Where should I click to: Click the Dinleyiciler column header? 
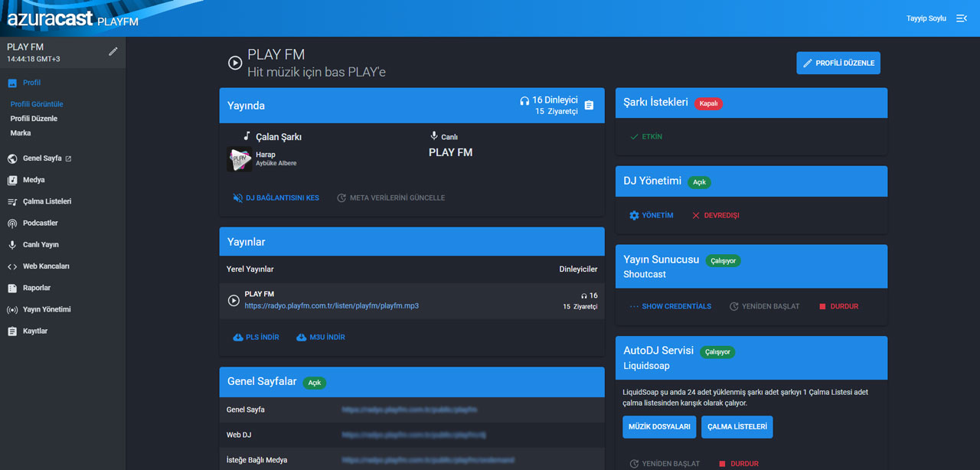(578, 269)
